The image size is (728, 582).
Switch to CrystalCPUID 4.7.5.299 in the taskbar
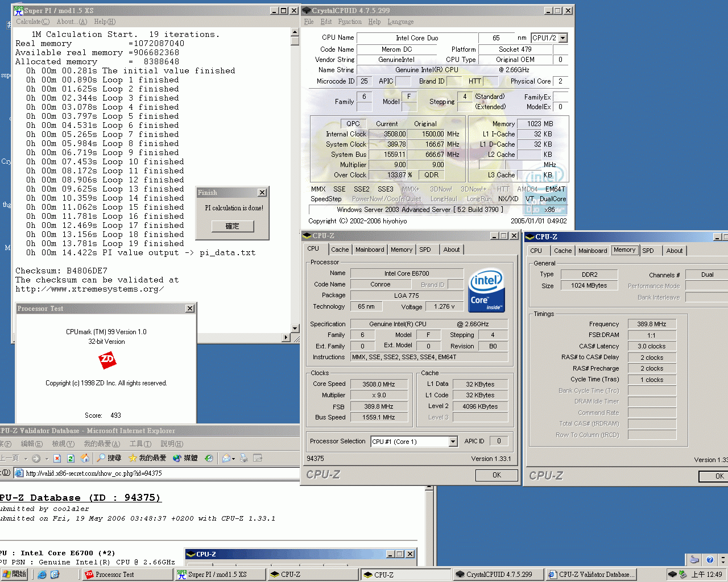click(x=498, y=575)
